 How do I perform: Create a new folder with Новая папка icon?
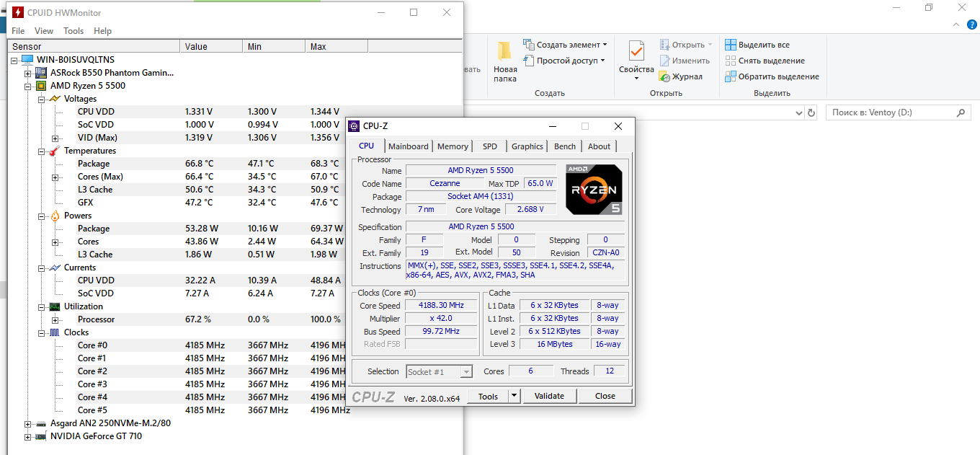(505, 62)
